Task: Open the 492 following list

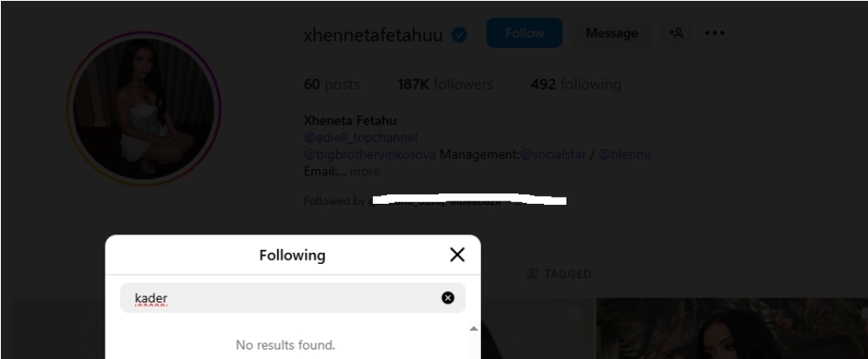Action: pos(575,85)
